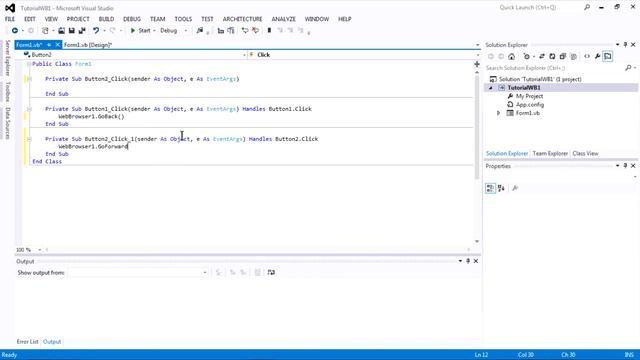This screenshot has width=640, height=360.
Task: Toggle Show All Files in Solution Explorer
Action: click(x=573, y=56)
